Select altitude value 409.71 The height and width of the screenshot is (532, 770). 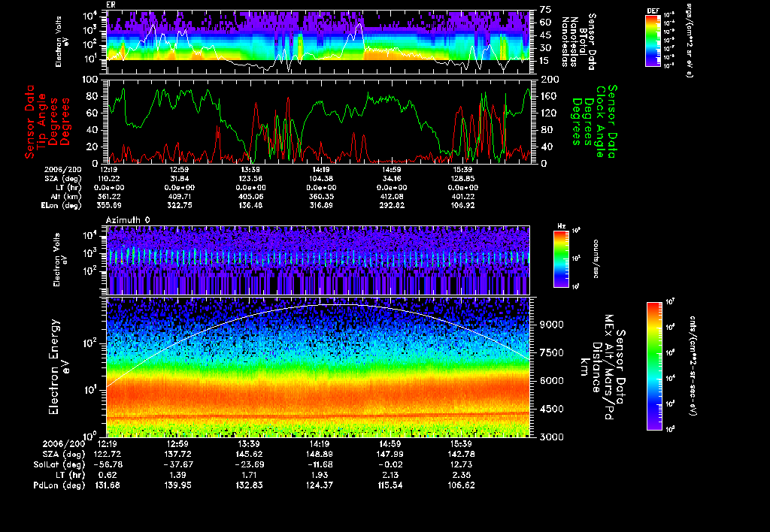pyautogui.click(x=179, y=196)
